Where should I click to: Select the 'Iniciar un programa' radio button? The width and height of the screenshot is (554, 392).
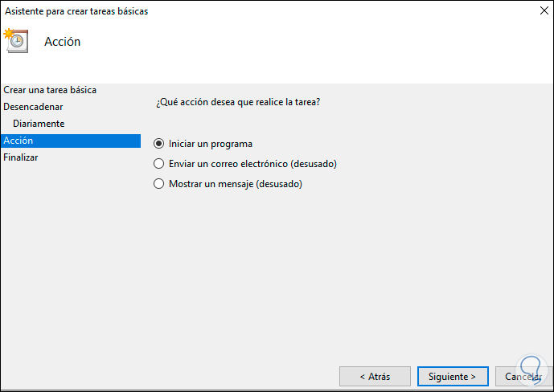(x=158, y=144)
